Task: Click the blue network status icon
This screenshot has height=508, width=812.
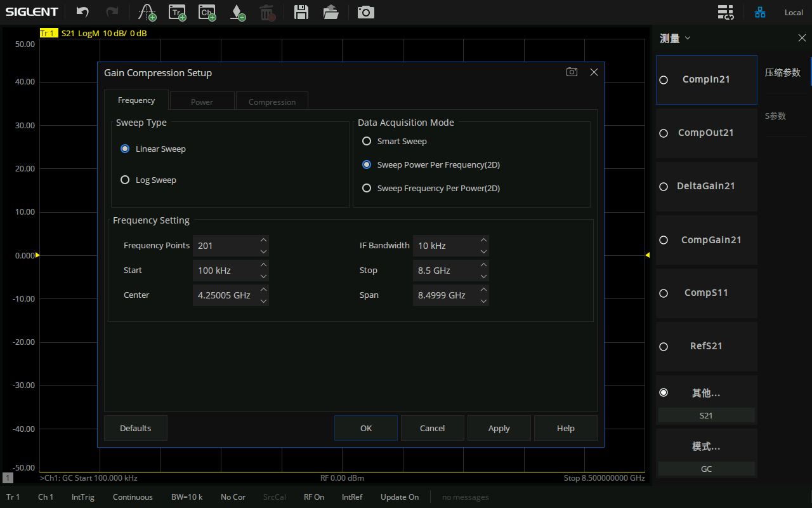Action: 759,12
